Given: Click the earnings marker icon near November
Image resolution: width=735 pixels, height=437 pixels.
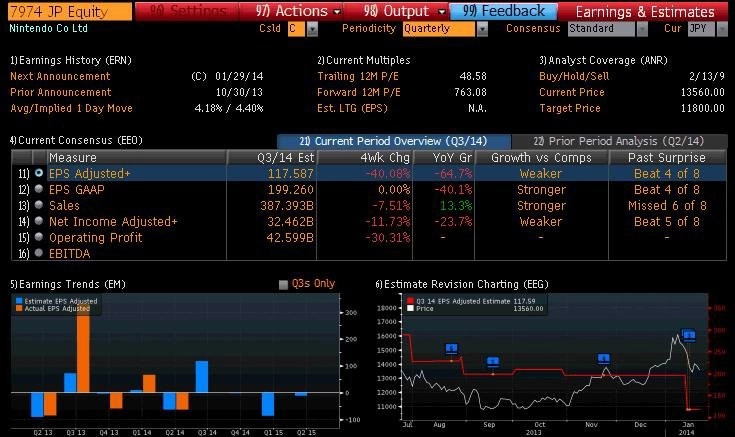Looking at the screenshot, I should [x=604, y=359].
